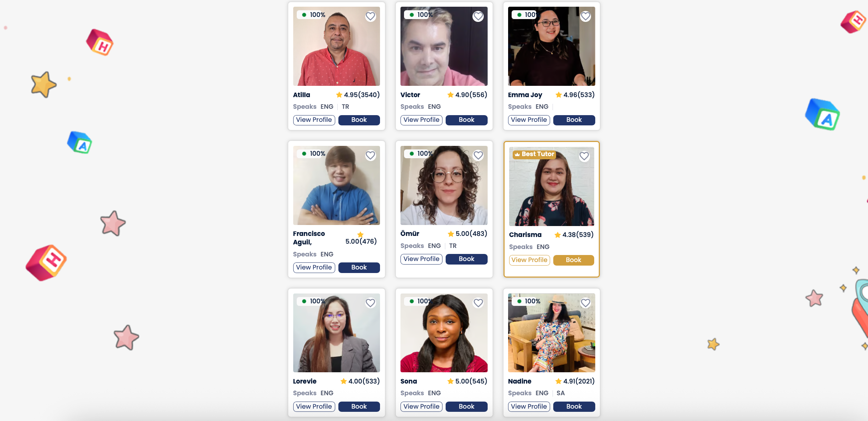Open Atilla's View Profile button
The image size is (868, 421).
point(314,120)
